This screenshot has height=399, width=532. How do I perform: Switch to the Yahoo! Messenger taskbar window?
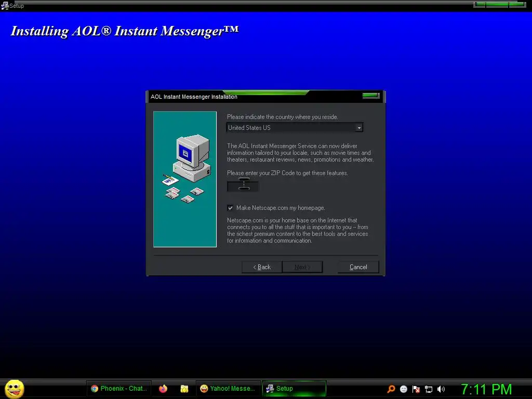(228, 389)
